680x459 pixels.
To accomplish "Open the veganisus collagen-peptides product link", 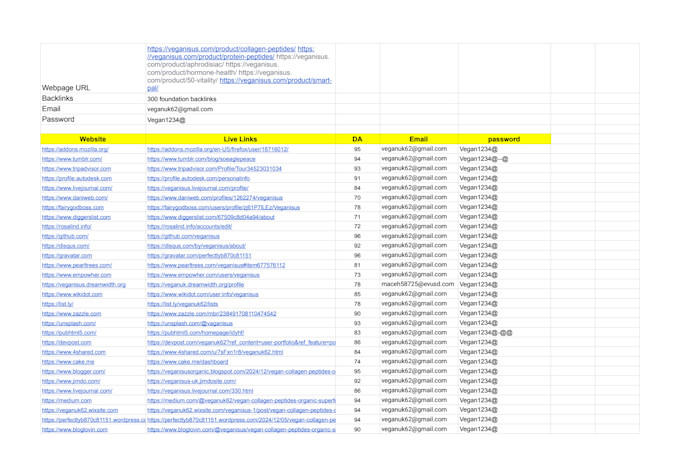I will pos(221,49).
